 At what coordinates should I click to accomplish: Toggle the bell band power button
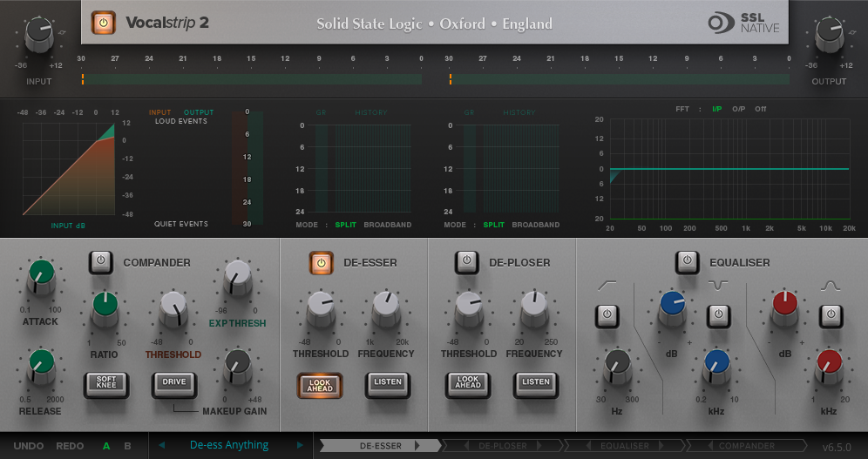point(831,316)
